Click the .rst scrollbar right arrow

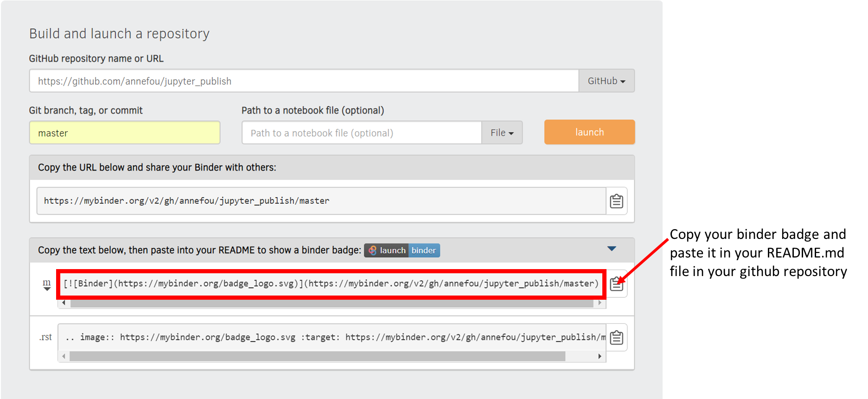[600, 356]
